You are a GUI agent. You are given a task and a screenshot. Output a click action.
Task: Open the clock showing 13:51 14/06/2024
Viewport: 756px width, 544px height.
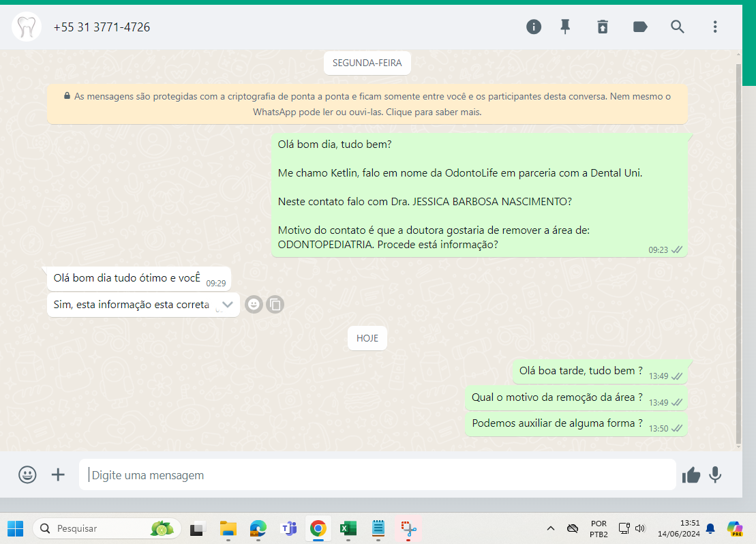[x=678, y=528]
